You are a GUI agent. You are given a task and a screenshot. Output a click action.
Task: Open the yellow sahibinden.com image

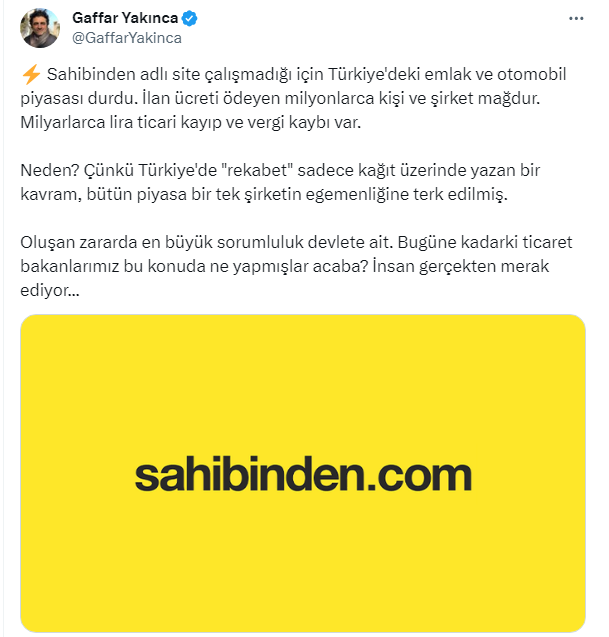303,473
